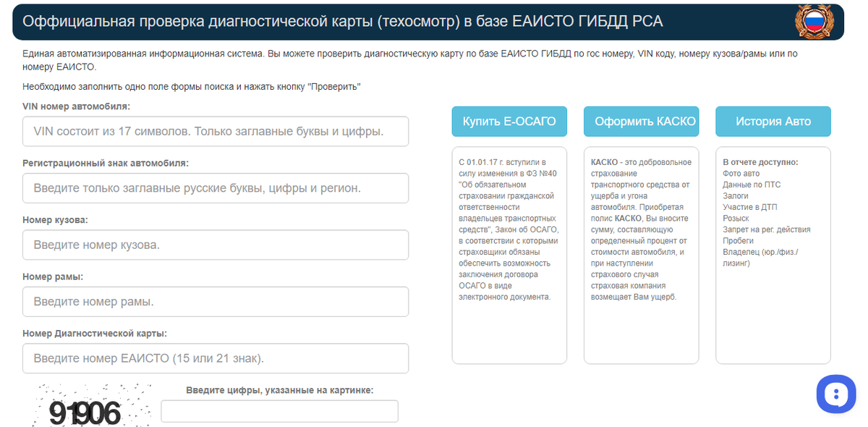Click 'Данные по ПТС' text
The image size is (868, 427).
click(752, 185)
